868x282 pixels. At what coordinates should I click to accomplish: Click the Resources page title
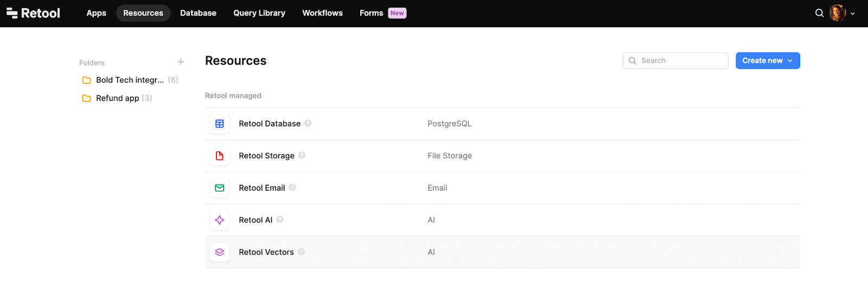coord(235,61)
